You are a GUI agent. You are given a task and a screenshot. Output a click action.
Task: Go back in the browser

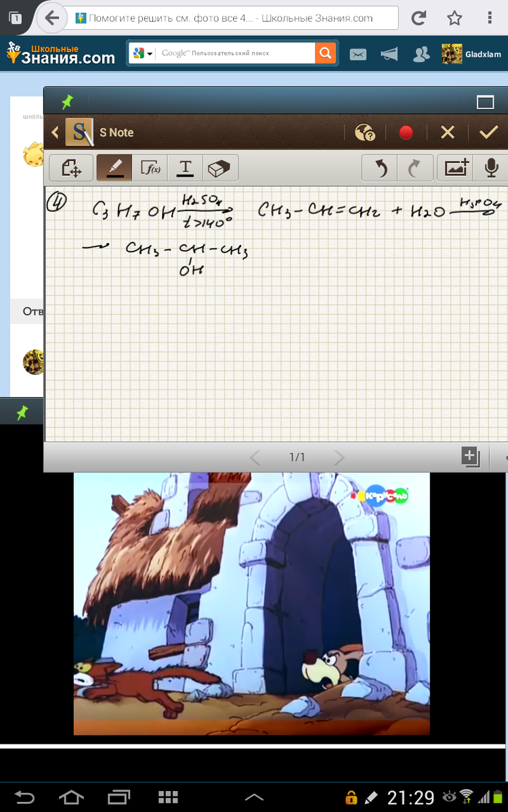pos(51,18)
